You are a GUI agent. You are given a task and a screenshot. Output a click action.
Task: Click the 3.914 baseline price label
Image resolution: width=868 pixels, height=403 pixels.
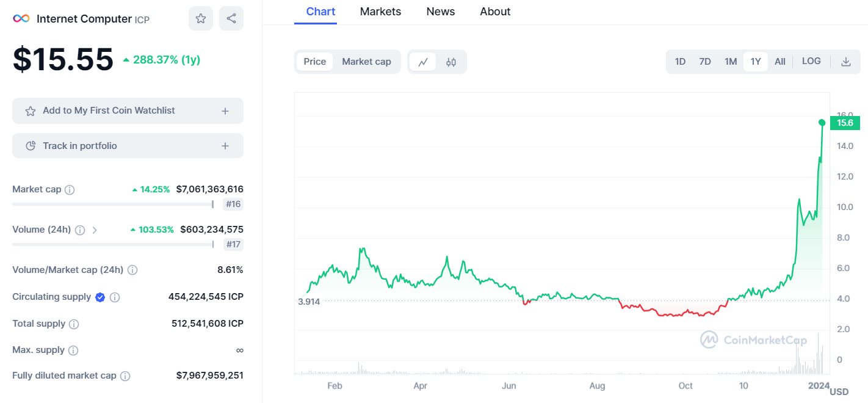[x=309, y=302]
